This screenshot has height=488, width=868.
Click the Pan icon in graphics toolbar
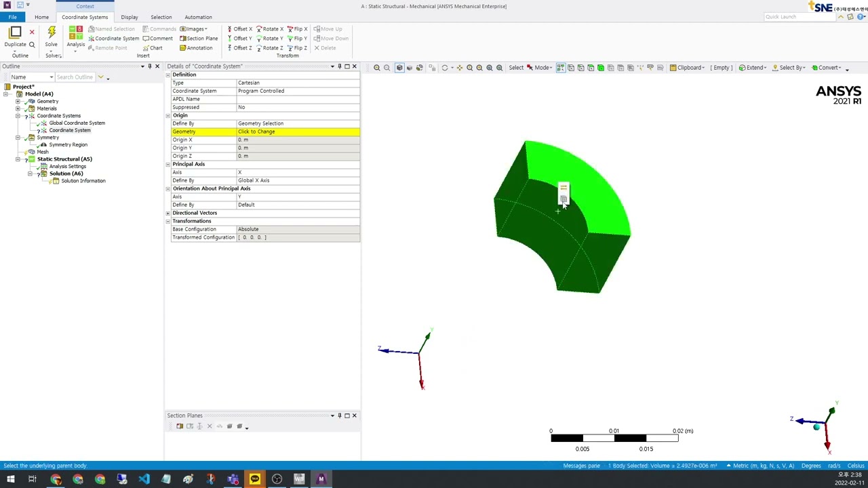(x=460, y=68)
